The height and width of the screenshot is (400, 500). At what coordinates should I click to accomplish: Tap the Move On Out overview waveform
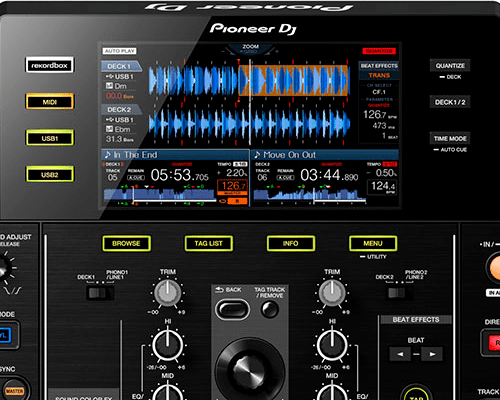(309, 194)
